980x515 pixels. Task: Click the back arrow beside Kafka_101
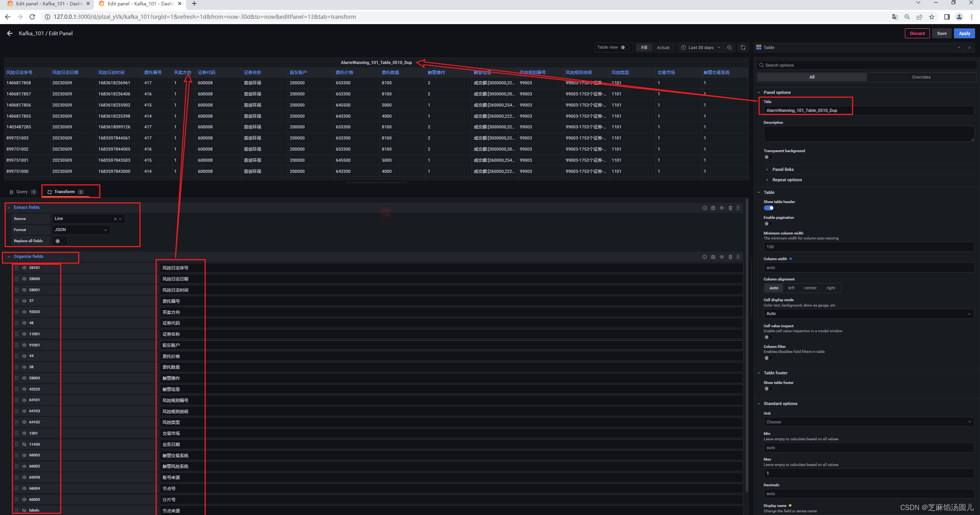pyautogui.click(x=10, y=33)
